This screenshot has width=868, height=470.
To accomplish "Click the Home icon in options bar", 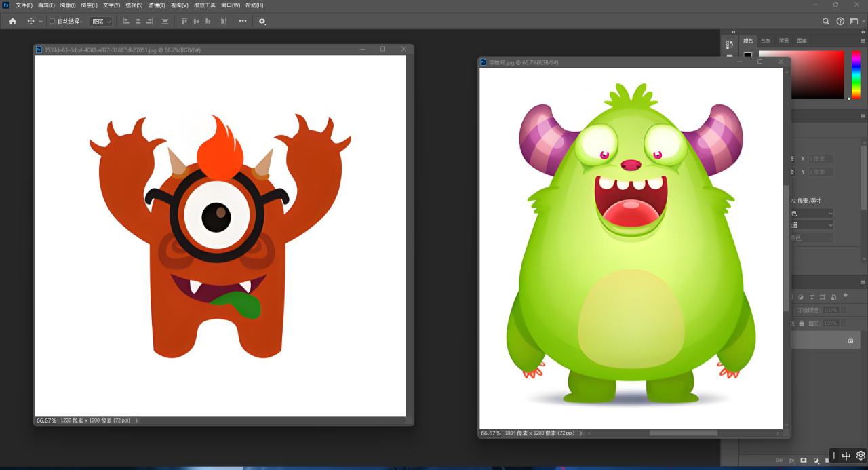I will [12, 21].
